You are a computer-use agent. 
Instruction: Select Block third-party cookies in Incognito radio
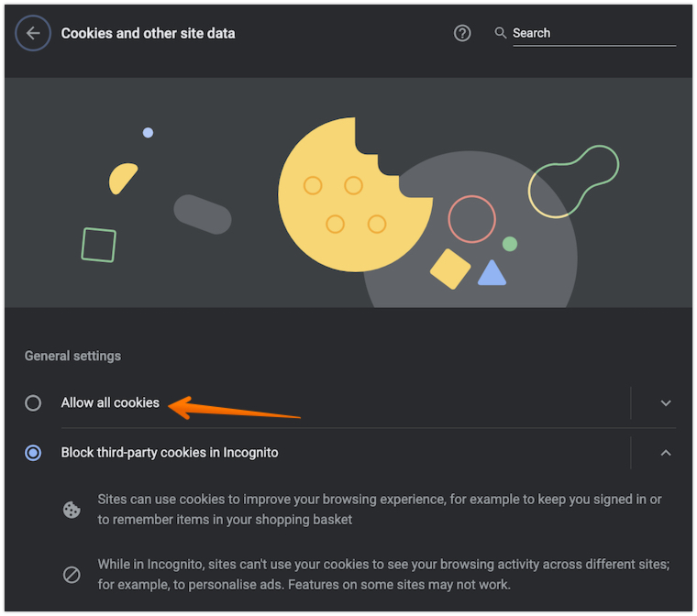(33, 453)
